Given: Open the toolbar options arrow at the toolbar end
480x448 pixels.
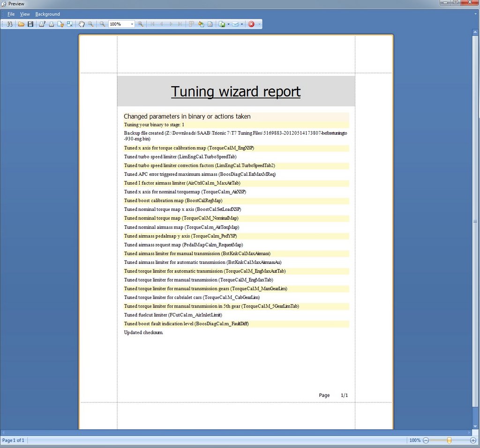Looking at the screenshot, I should [x=260, y=24].
